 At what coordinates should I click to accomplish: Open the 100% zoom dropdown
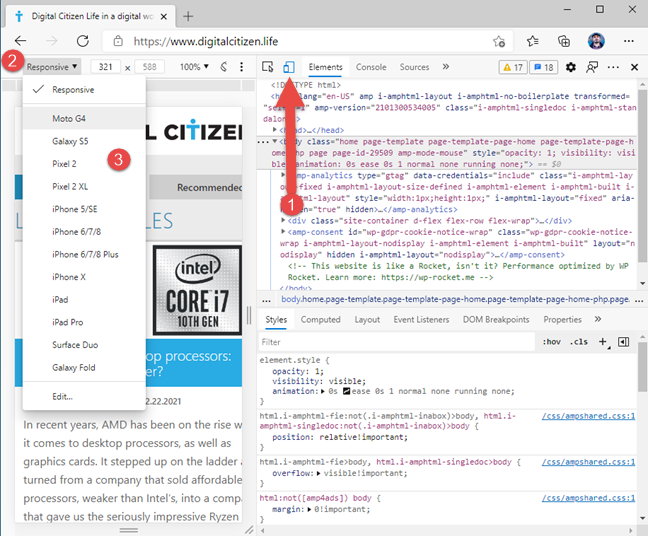(194, 67)
